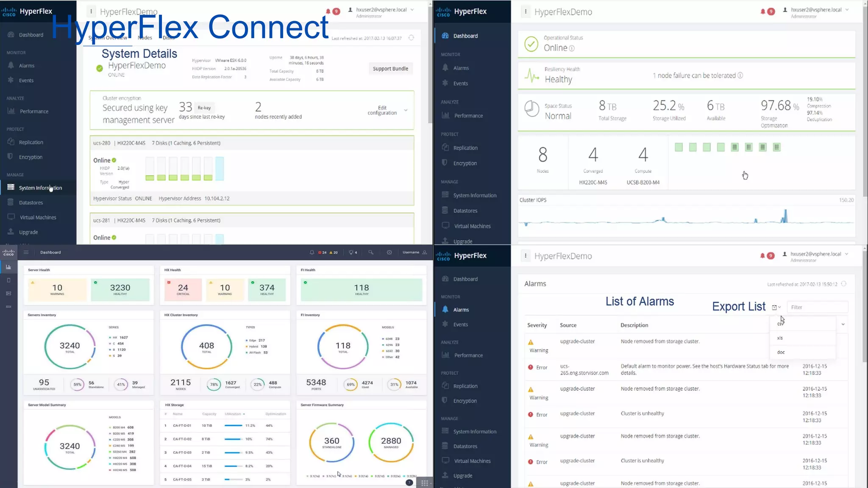Click info icon beside node failure tolerated text
868x488 pixels.
tap(740, 75)
